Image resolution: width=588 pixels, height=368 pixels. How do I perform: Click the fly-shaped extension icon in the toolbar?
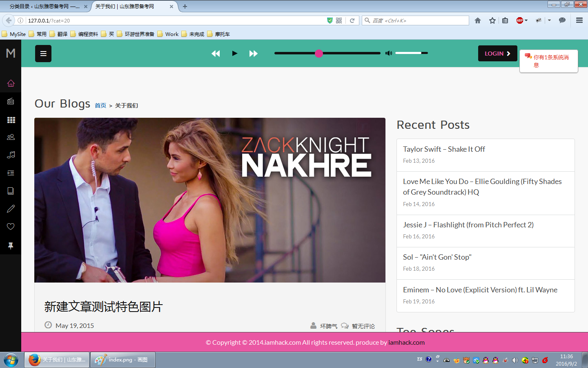(539, 20)
